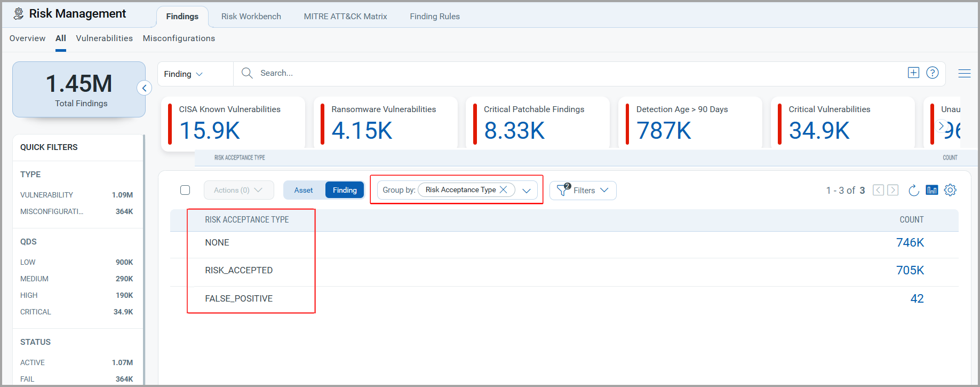
Task: Refresh the findings list
Action: (x=913, y=190)
